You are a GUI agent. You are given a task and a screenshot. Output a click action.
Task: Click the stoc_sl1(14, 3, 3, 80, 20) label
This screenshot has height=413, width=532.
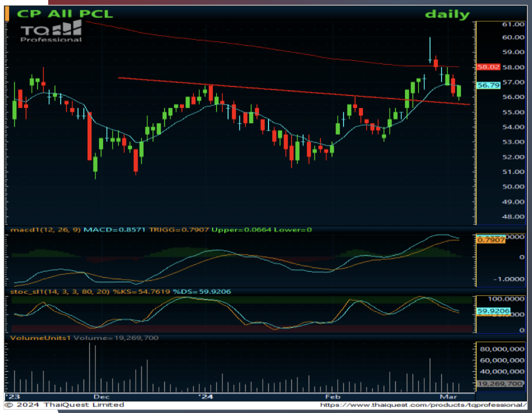59,292
